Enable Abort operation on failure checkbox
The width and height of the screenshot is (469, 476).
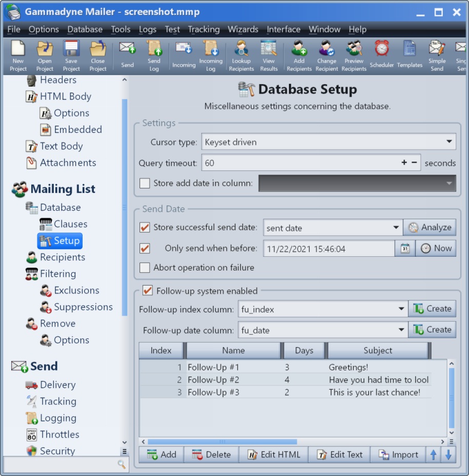[145, 268]
